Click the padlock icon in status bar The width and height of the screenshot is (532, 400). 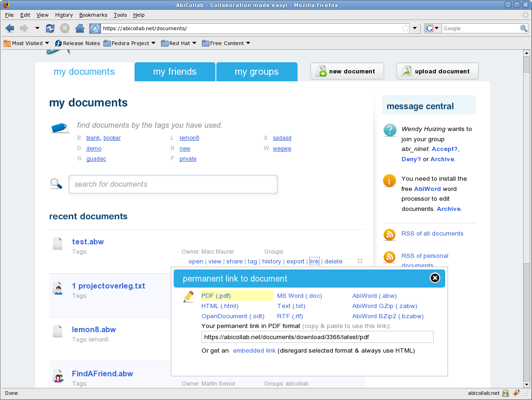pyautogui.click(x=506, y=393)
